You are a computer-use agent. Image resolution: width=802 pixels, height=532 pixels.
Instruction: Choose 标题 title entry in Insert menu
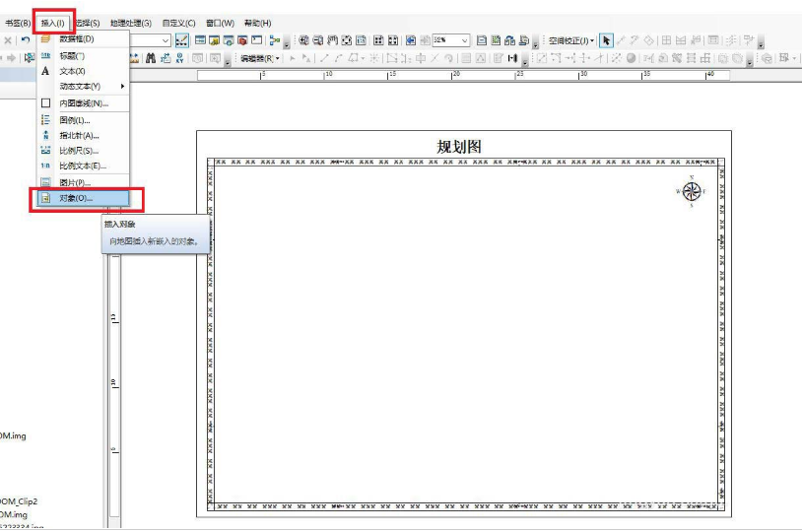click(84, 56)
